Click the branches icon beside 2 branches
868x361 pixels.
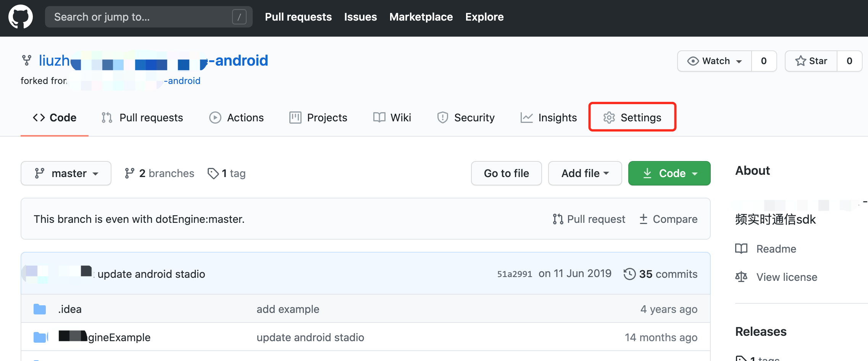[129, 173]
